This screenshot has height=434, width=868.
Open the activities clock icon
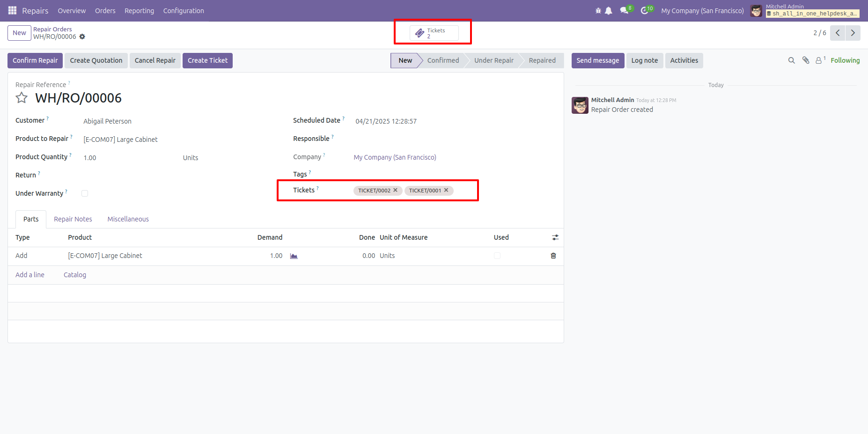click(645, 10)
